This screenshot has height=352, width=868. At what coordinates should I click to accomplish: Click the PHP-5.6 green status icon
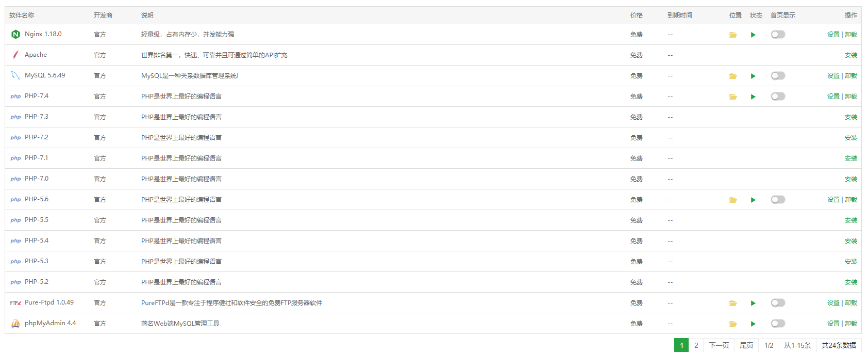[x=753, y=200]
